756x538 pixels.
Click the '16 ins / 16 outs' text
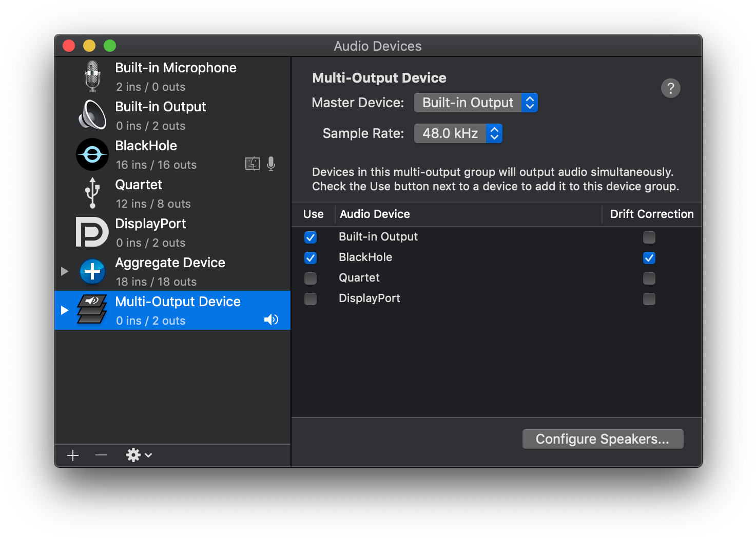tap(156, 165)
